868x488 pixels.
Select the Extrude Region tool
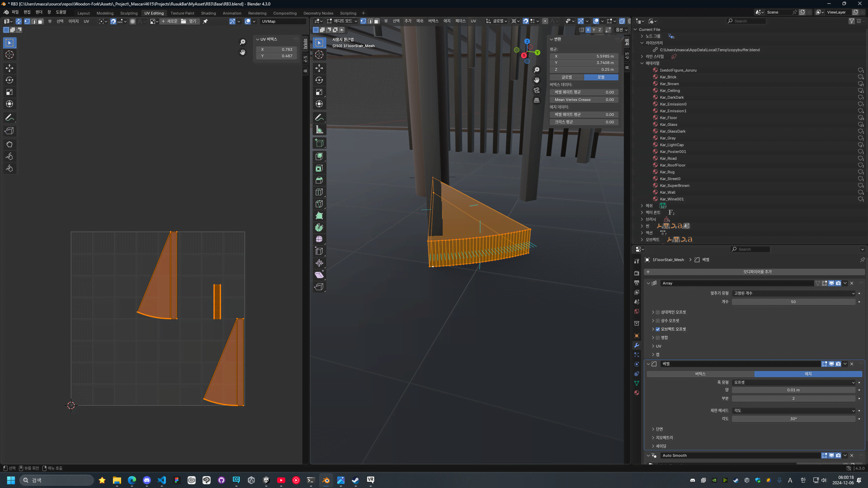[x=319, y=156]
